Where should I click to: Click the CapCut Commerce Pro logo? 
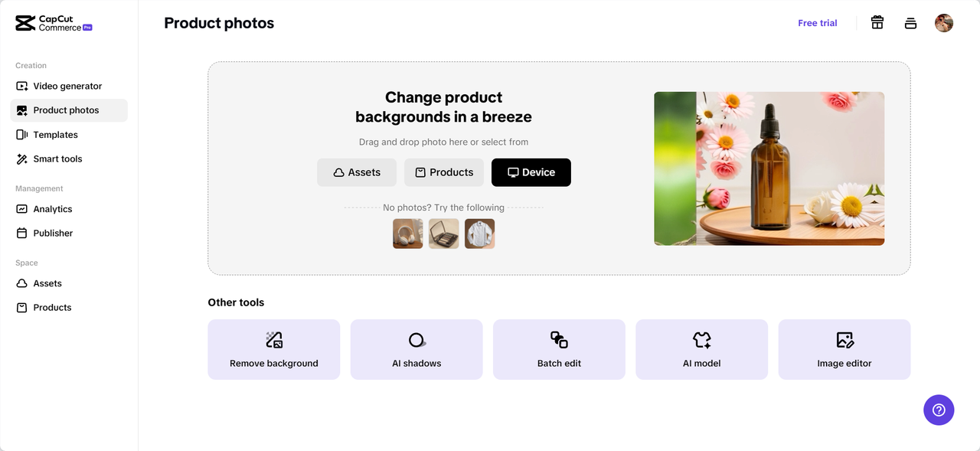tap(54, 23)
